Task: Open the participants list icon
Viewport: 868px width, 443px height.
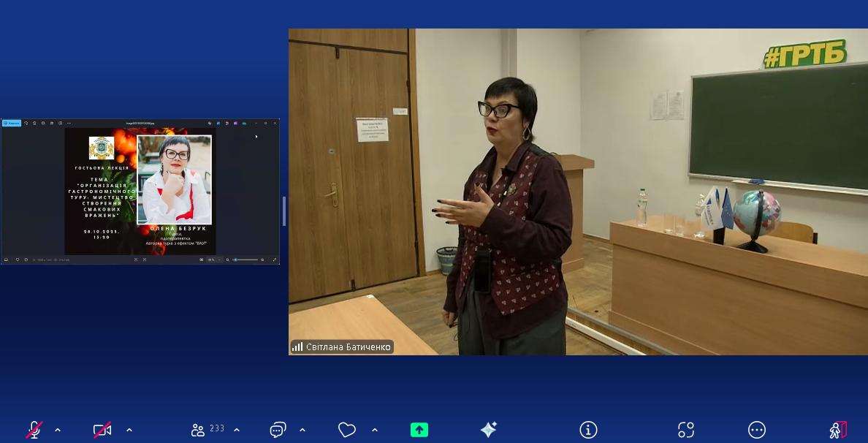Action: click(x=198, y=430)
